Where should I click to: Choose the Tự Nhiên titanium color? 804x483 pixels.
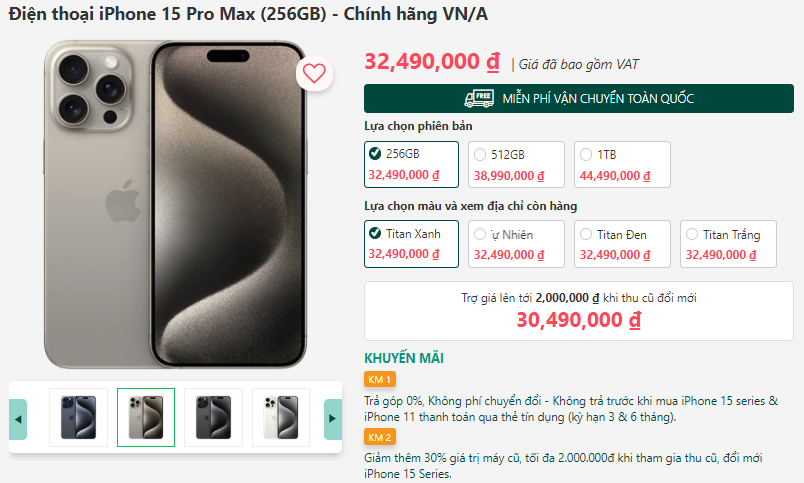coord(516,244)
